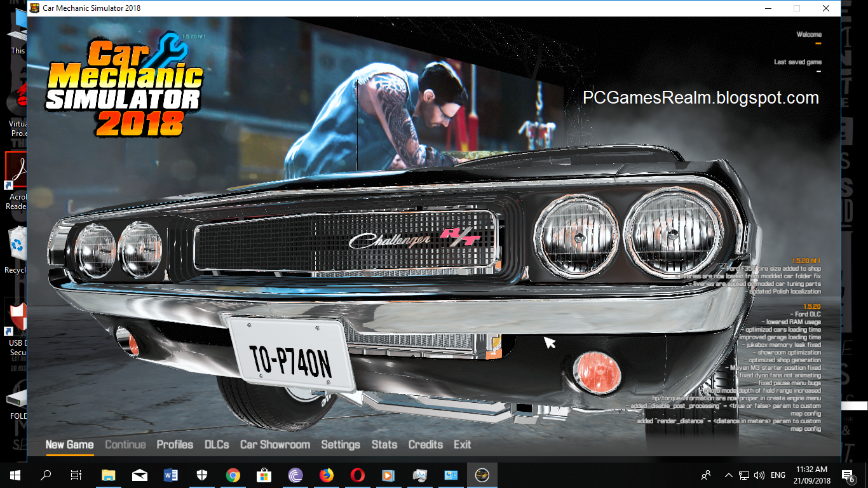Open Windows Defender shield icon
This screenshot has height=488, width=868.
click(x=201, y=475)
